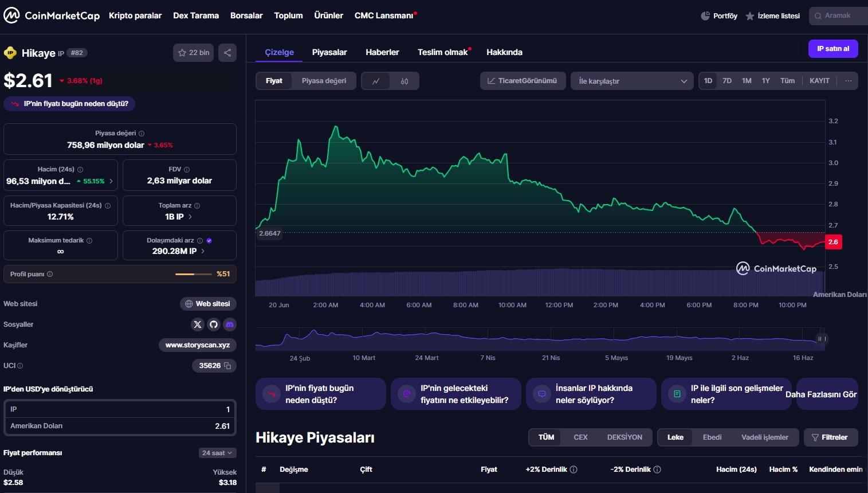Viewport: 868px width, 493px height.
Task: Copy the UCI 35626 value icon
Action: pos(227,366)
